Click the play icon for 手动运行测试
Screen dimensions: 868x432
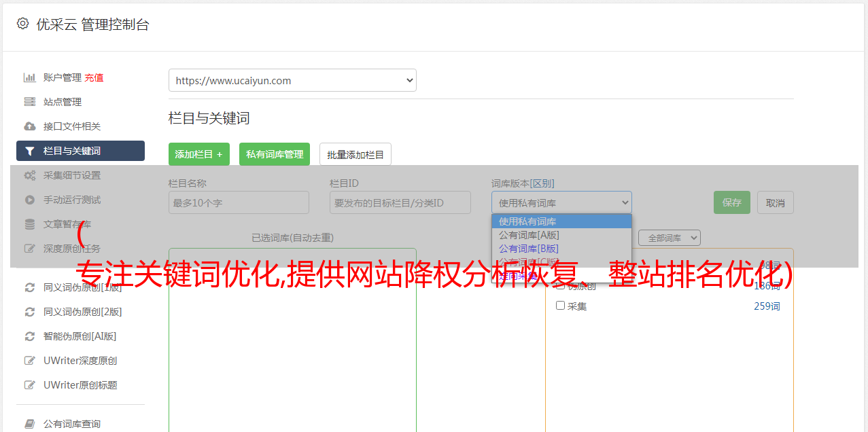(x=30, y=200)
